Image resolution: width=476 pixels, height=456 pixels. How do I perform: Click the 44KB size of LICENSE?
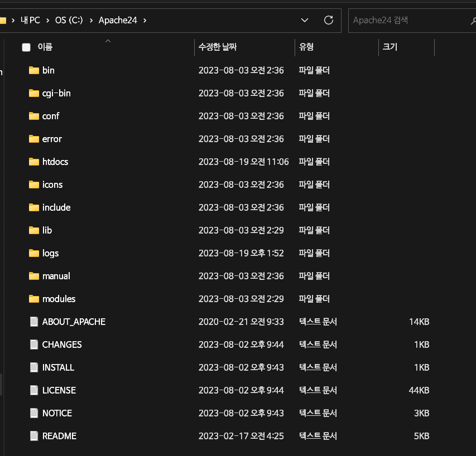click(419, 390)
